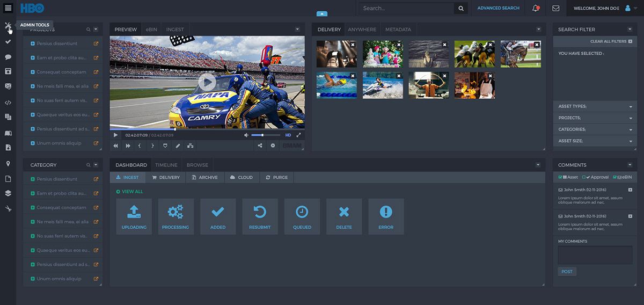Switch to the Metadata tab
Screen dimensions: 644x305
398,30
